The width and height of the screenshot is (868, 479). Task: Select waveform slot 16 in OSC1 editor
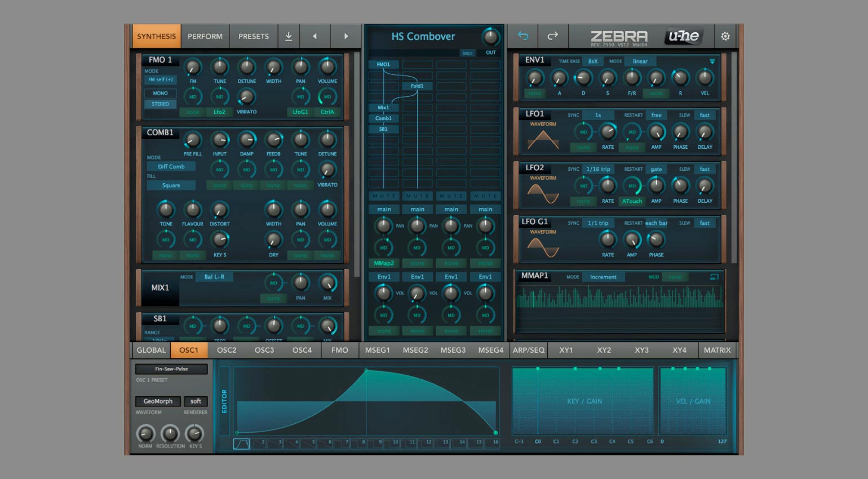(x=491, y=444)
